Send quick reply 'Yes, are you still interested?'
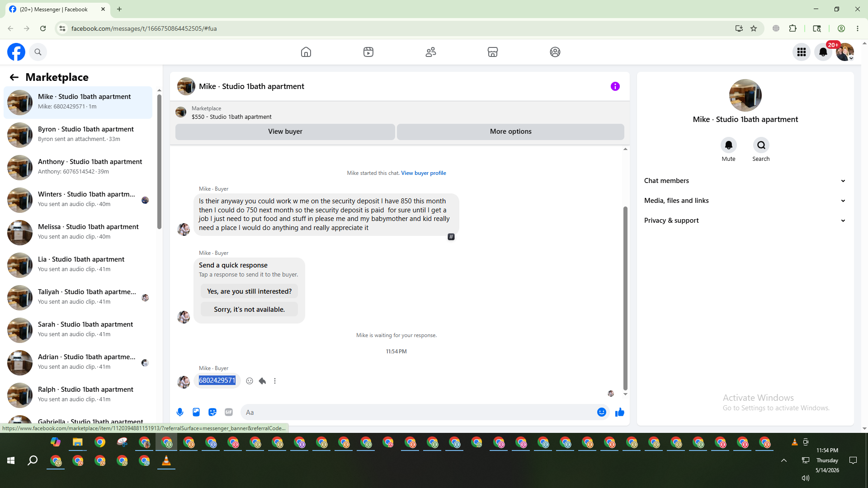Viewport: 868px width, 488px height. tap(250, 291)
